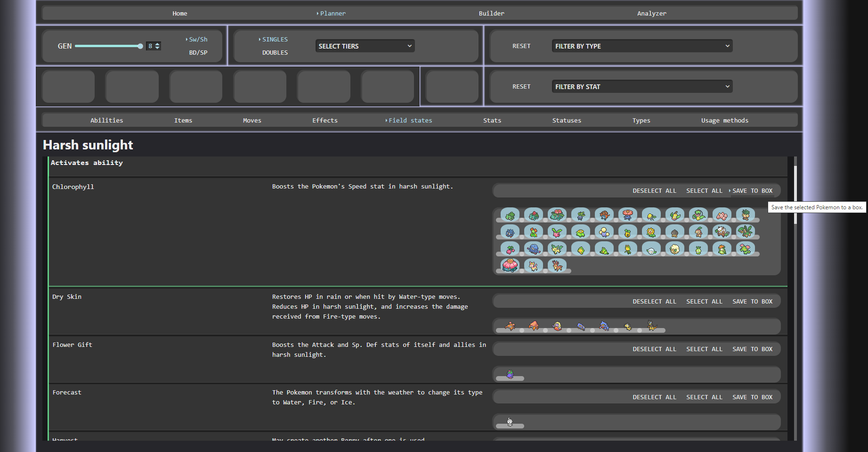Choose the Sw/Sh version group
868x452 pixels.
198,40
